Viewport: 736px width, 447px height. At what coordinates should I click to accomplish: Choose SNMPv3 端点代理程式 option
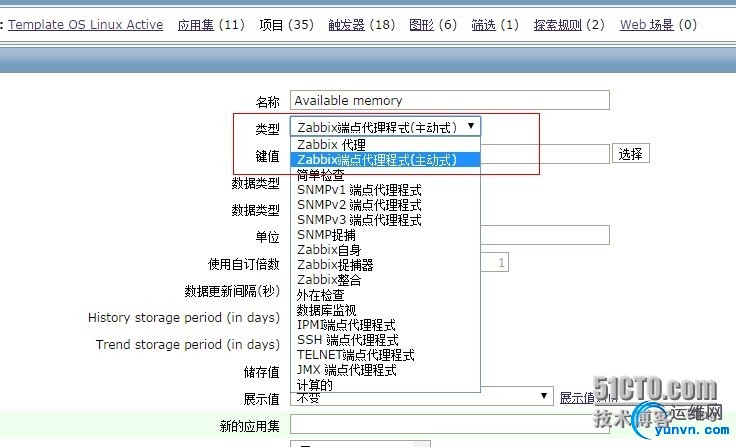click(385, 220)
